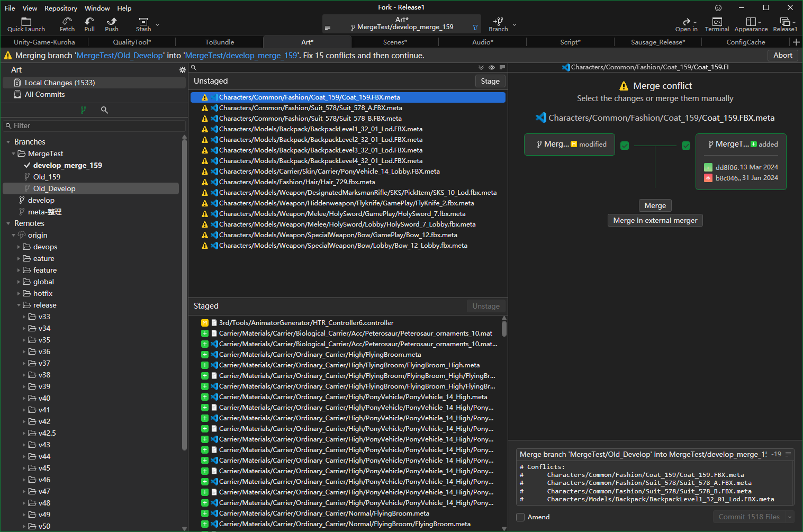Screen dimensions: 803x532
Task: Click the gear icon beside Art
Action: point(183,70)
